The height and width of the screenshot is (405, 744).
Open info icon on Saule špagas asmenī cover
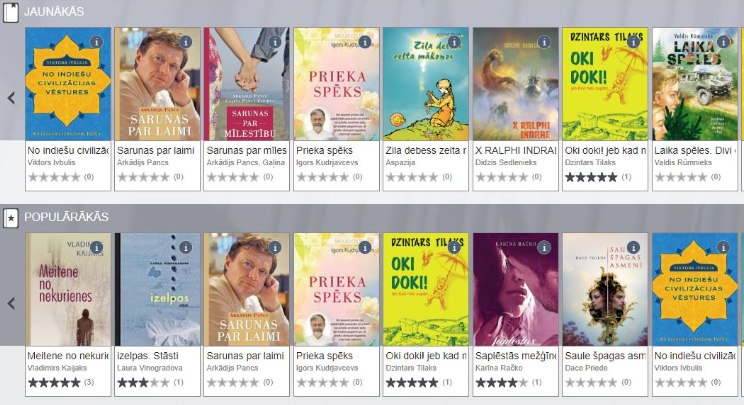[x=633, y=248]
